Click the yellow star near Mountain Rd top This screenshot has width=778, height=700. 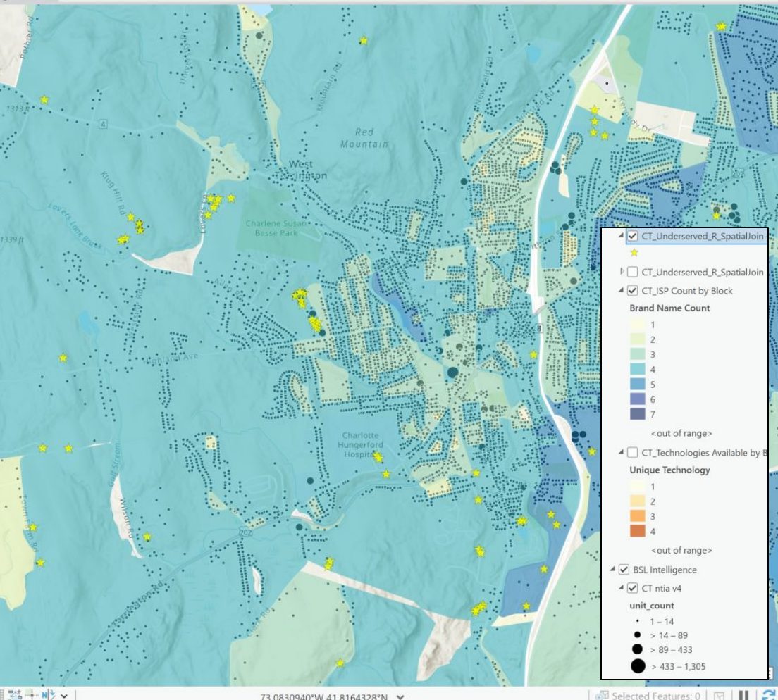364,41
